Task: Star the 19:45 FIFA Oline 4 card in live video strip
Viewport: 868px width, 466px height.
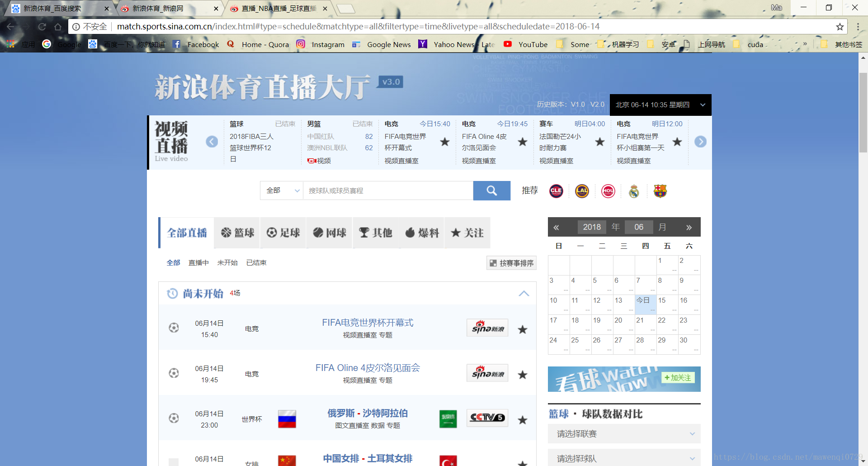Action: click(523, 142)
